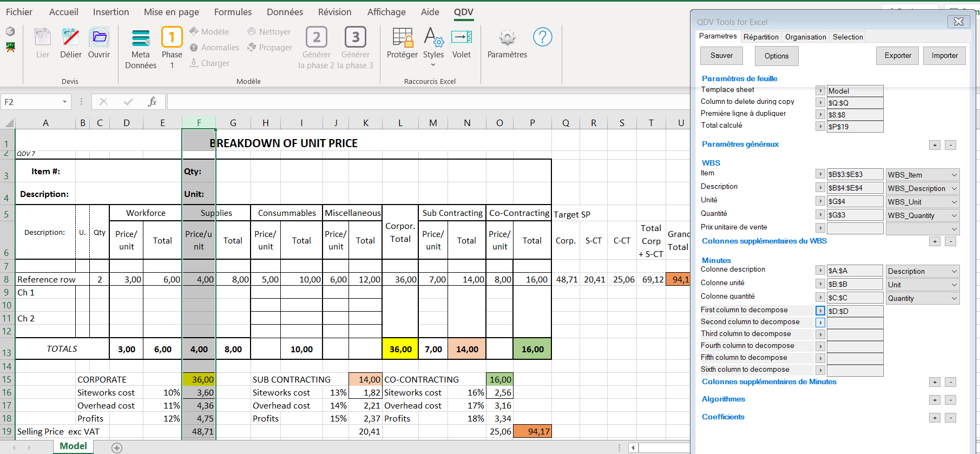Viewport: 980px width, 454px height.
Task: Click the Sauver button
Action: coord(721,56)
